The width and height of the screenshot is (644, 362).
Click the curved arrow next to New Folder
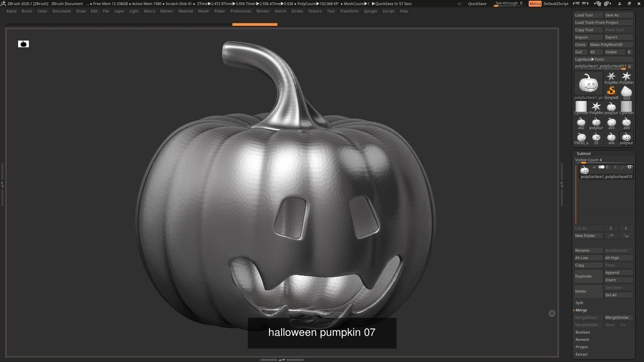[611, 236]
